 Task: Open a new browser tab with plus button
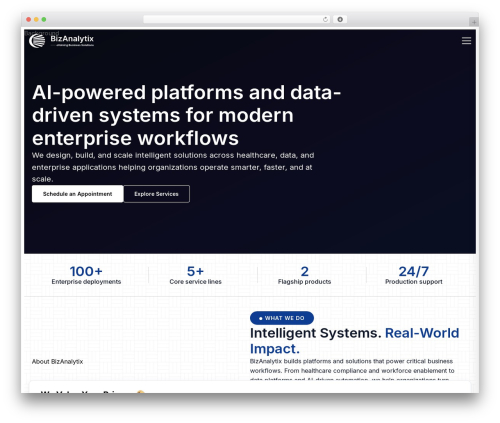coord(474,22)
